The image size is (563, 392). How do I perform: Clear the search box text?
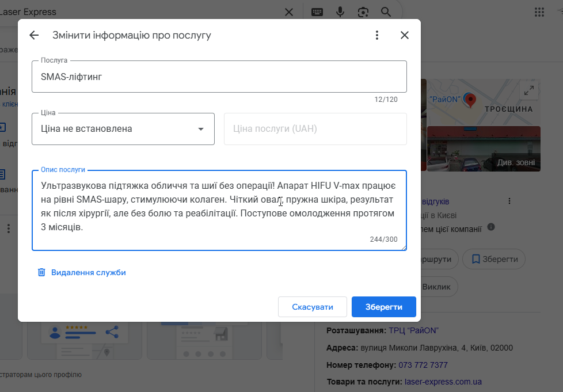pyautogui.click(x=289, y=12)
